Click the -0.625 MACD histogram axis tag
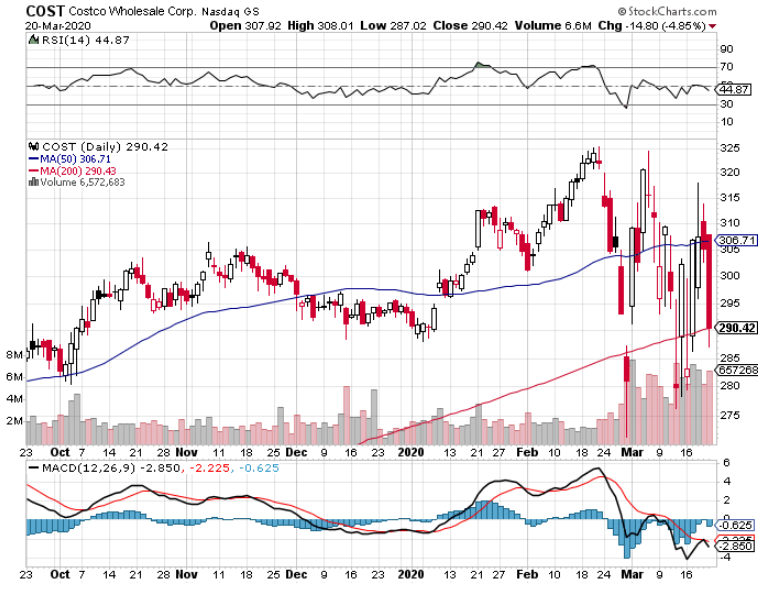This screenshot has height=590, width=778. coord(736,525)
